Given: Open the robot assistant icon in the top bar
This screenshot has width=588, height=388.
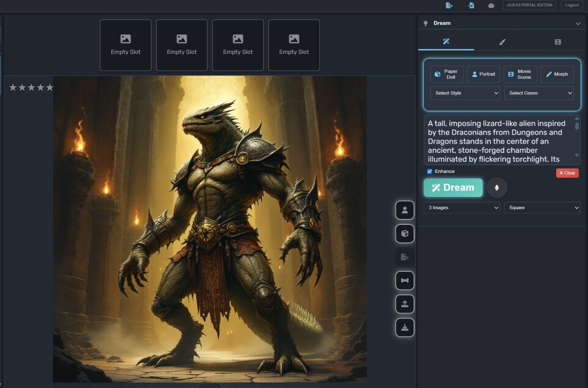Looking at the screenshot, I should tap(491, 5).
